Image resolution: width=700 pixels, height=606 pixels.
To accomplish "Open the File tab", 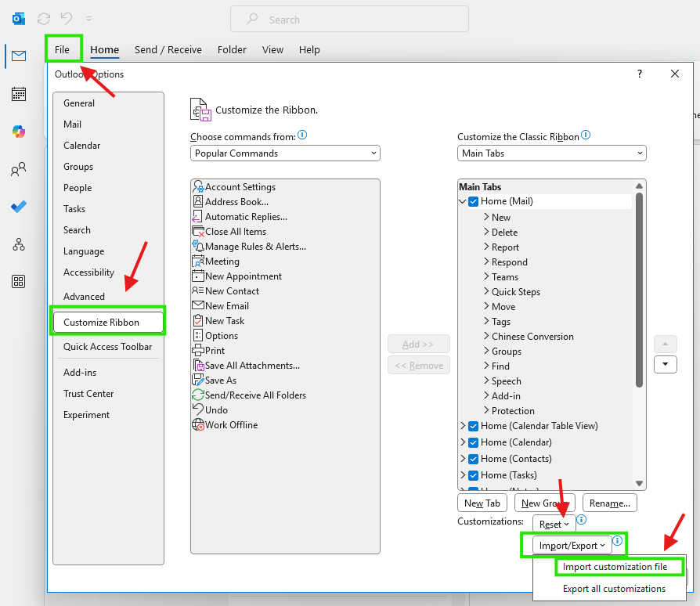I will [62, 49].
